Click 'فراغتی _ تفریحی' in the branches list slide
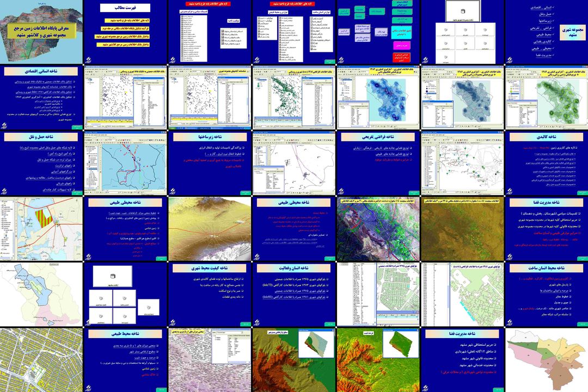Screen dimensions: 588x392 542,28
